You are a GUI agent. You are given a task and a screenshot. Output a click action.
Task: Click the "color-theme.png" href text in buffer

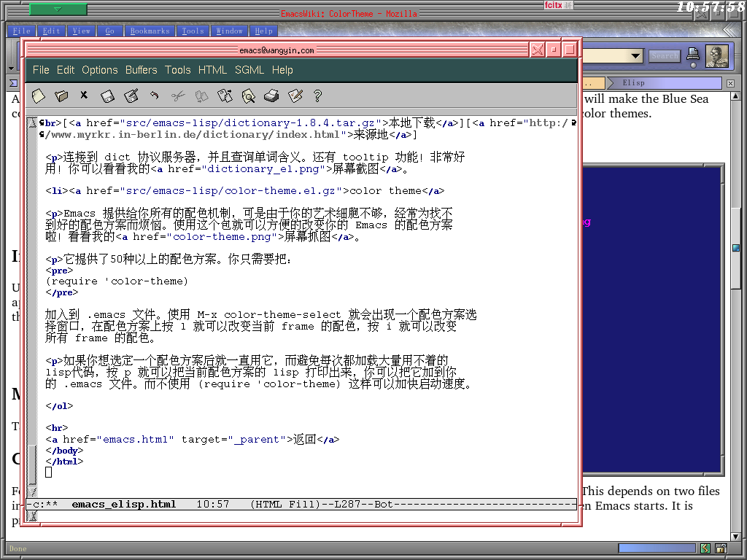coord(222,237)
